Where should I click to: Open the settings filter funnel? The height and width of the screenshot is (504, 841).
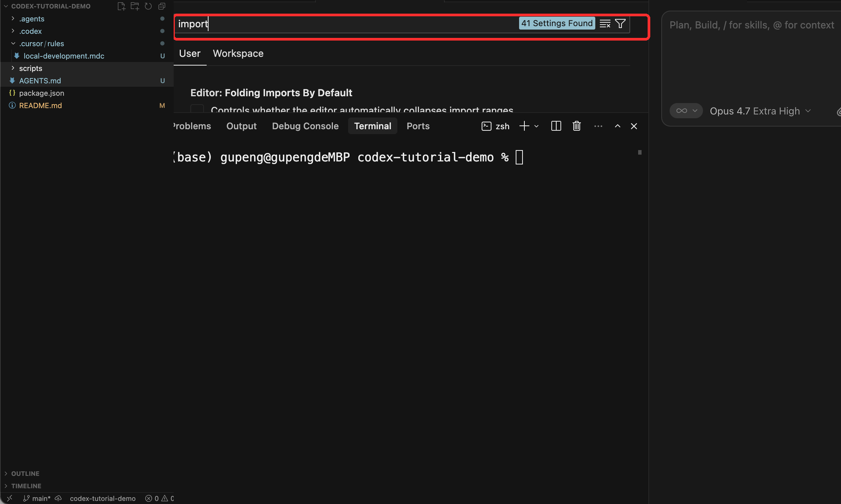(620, 23)
